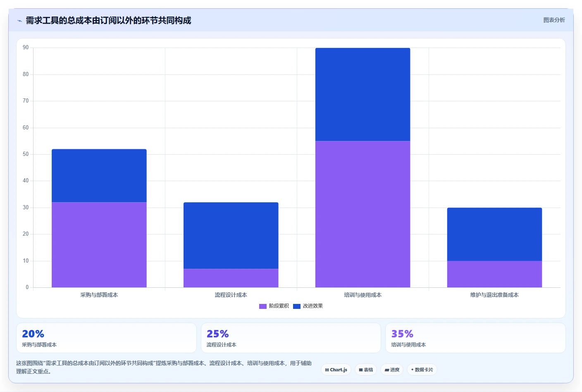Click the blue segment of 维护与退出准备成本 bar

tap(494, 234)
